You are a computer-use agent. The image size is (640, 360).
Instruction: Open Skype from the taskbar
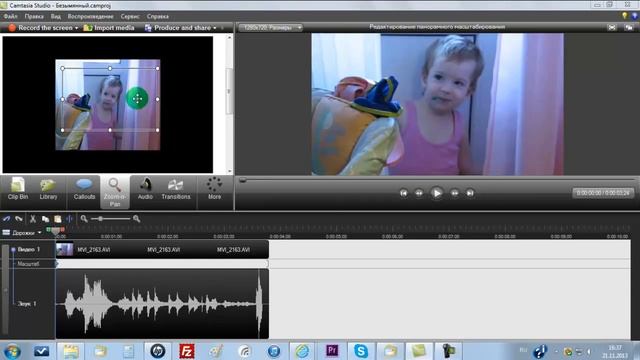(361, 351)
